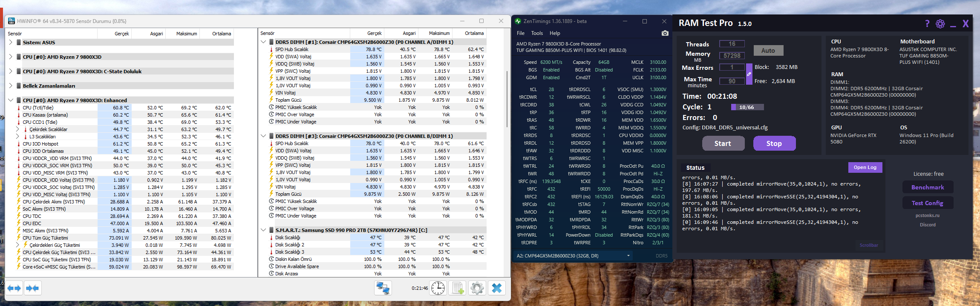Click HWiNFO log file icon with plus
Screen dimensions: 980x306
458,289
